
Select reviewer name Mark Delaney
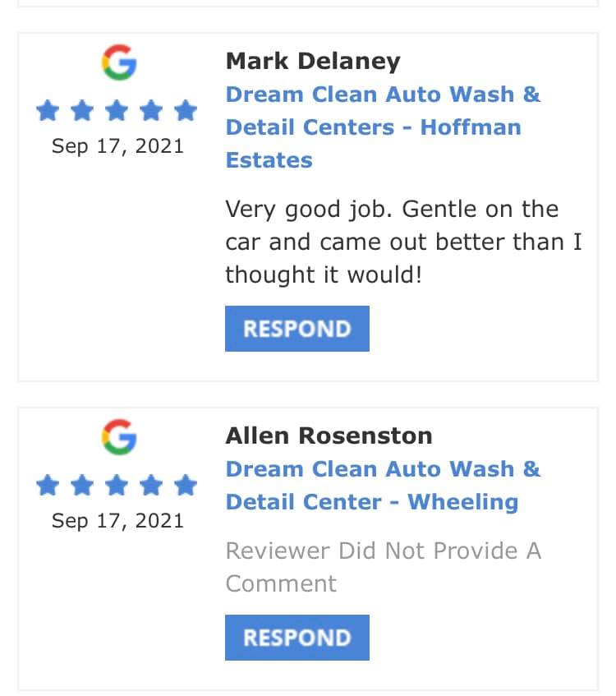click(x=313, y=61)
